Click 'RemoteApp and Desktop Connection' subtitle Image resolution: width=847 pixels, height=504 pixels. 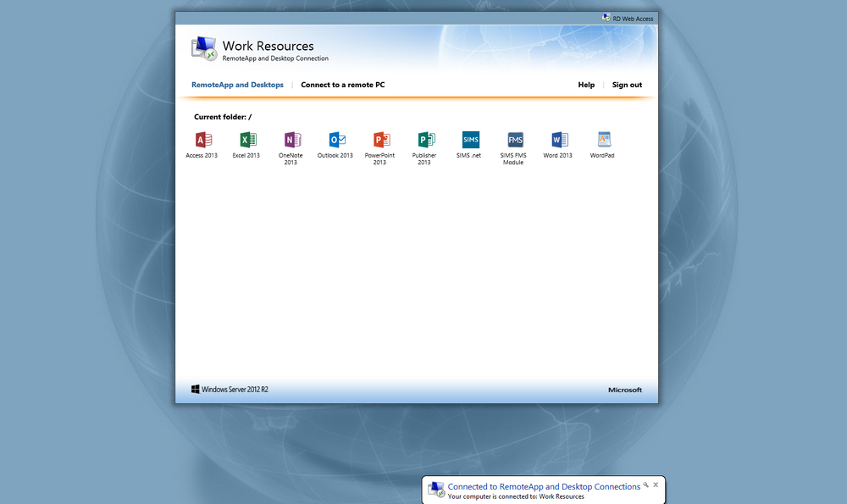[x=275, y=58]
